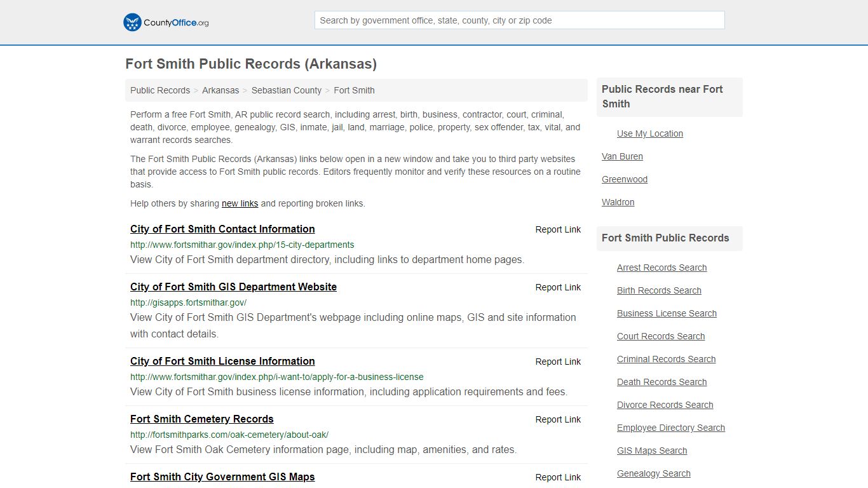The width and height of the screenshot is (868, 488).
Task: Select the Fort Smith breadcrumb
Action: point(354,90)
